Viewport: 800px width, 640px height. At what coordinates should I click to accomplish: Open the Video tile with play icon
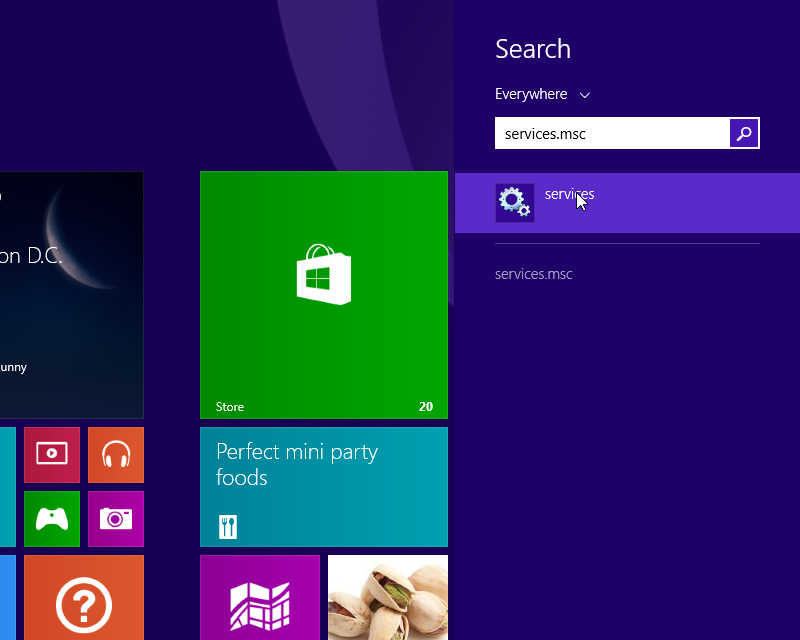(x=52, y=455)
